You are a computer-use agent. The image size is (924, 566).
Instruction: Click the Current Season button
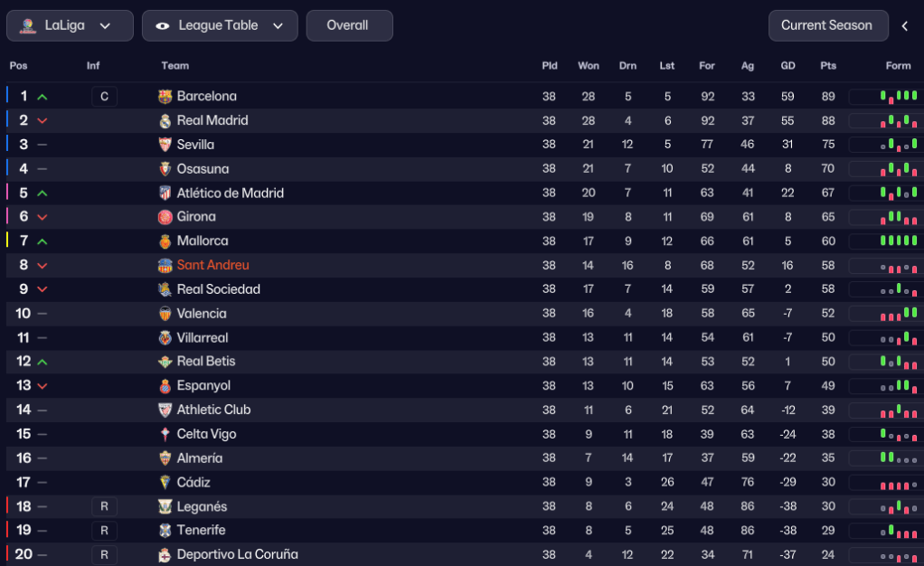pyautogui.click(x=826, y=25)
